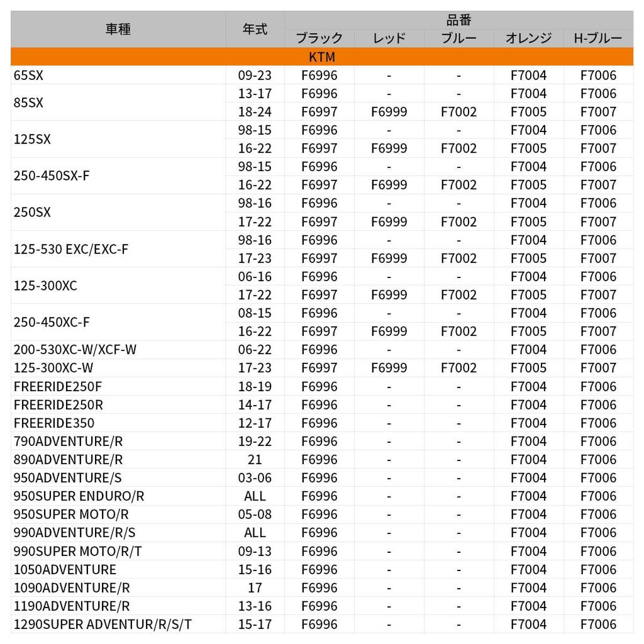Click the 06-22 year cell for 200-530XC-W/XCF-W

[x=255, y=350]
